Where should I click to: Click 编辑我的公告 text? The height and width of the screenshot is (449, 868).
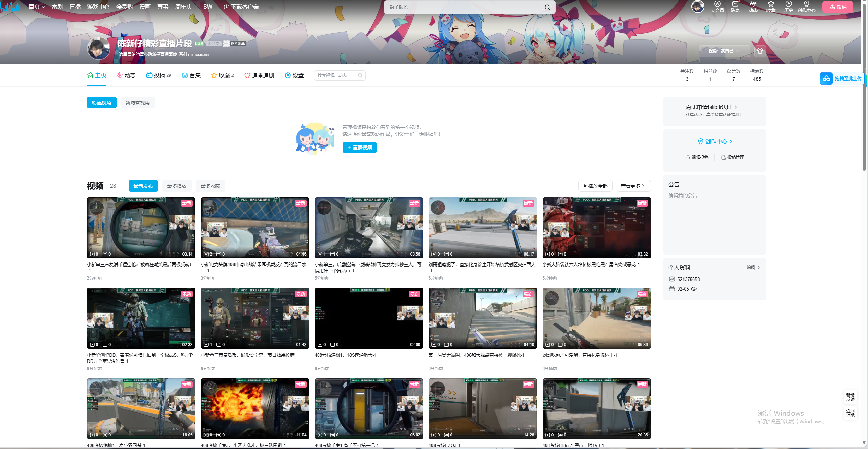[682, 196]
